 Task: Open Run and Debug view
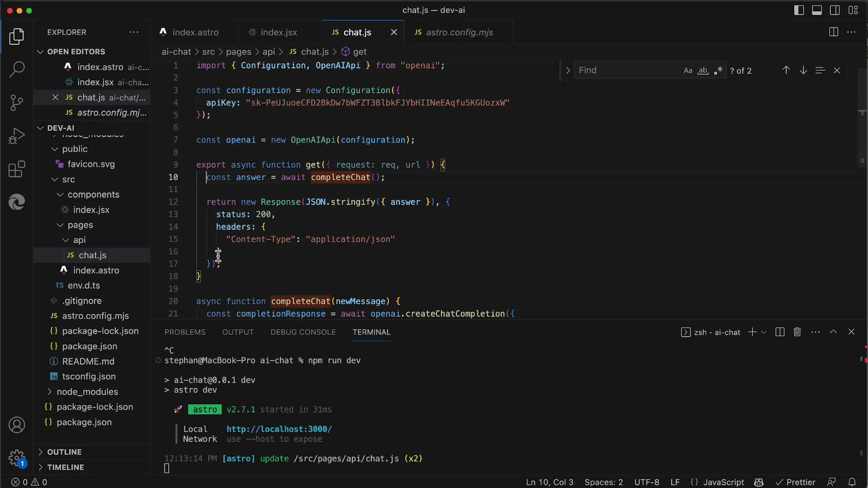pyautogui.click(x=17, y=136)
